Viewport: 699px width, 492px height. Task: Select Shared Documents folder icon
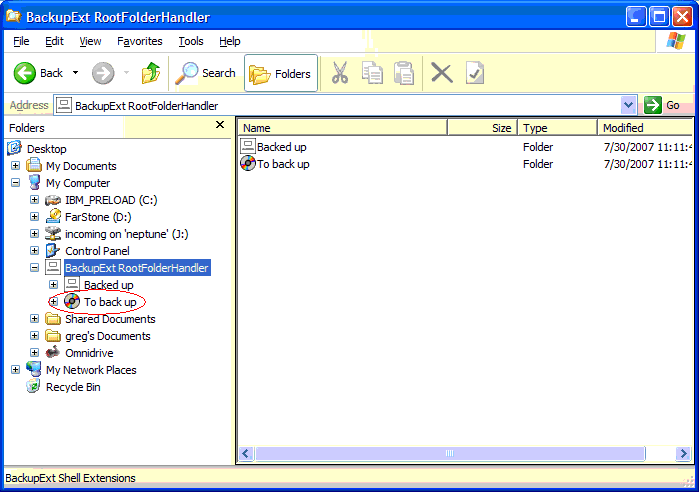(53, 318)
